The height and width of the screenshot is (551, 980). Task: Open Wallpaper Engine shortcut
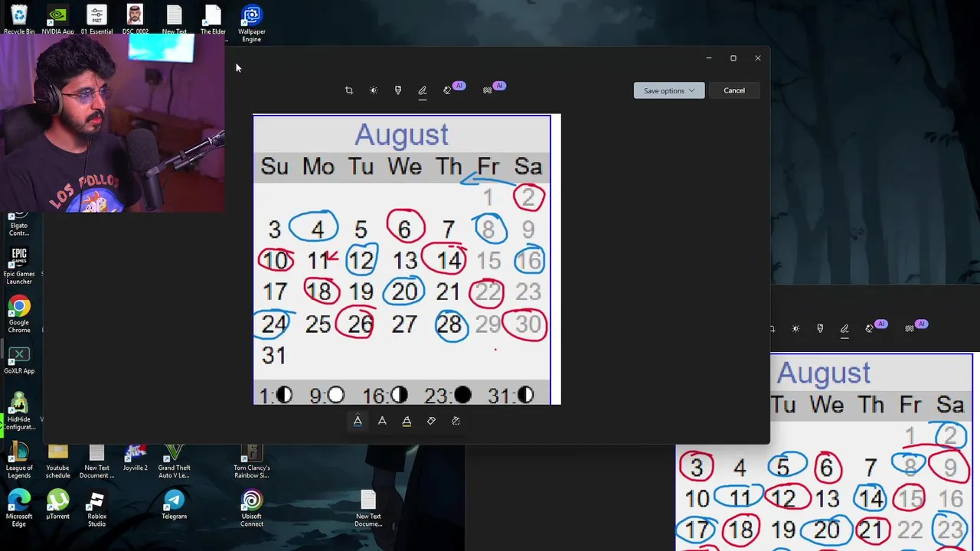pyautogui.click(x=251, y=24)
